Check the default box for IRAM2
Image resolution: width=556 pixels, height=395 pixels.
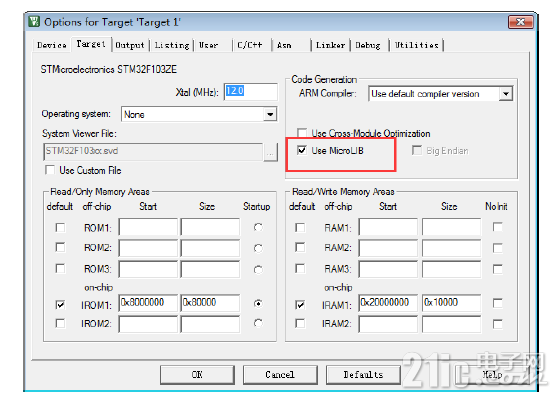click(x=300, y=323)
